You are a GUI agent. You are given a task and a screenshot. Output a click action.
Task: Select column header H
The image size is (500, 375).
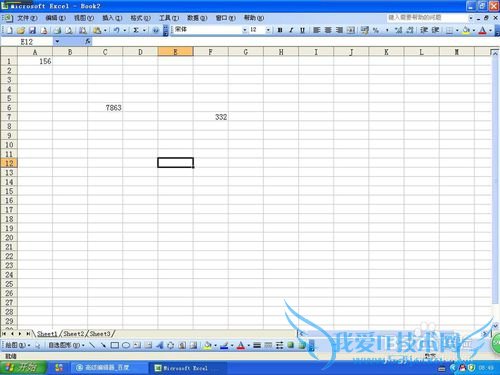coord(281,52)
